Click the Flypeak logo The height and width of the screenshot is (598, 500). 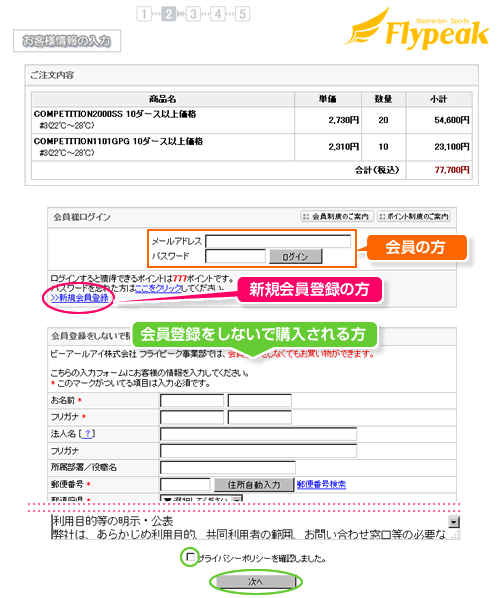coord(416,28)
